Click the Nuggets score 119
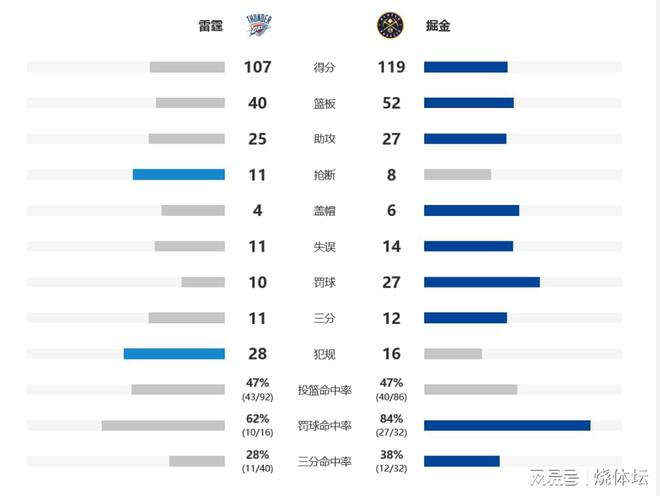The width and height of the screenshot is (660, 496). coord(391,67)
